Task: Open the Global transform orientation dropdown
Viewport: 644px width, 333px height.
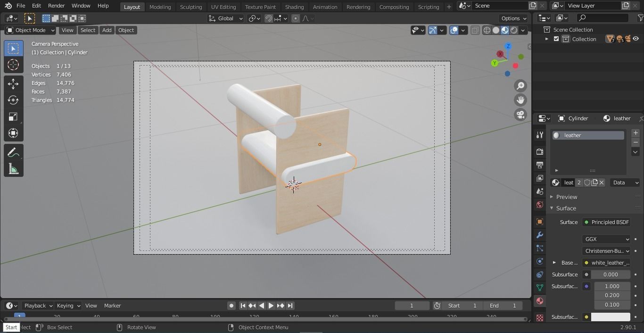Action: coord(226,18)
